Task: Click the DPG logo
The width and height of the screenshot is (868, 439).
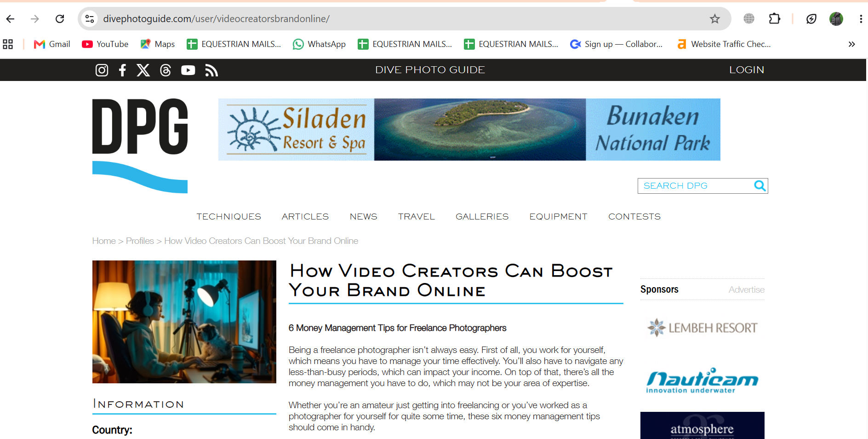Action: (x=140, y=145)
